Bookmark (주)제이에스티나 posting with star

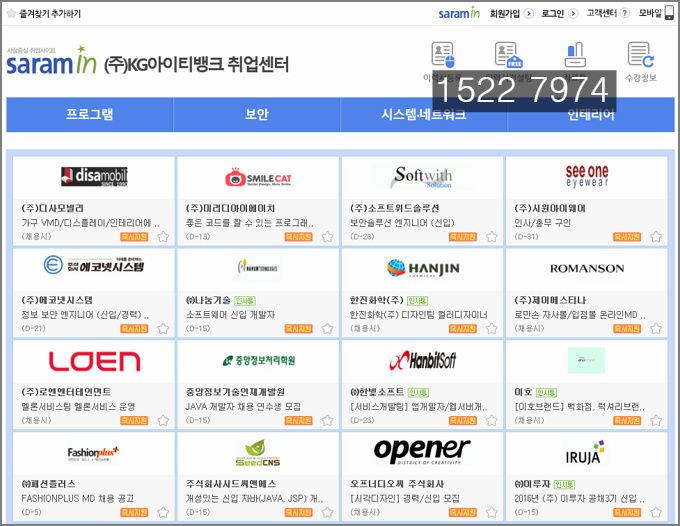point(656,329)
